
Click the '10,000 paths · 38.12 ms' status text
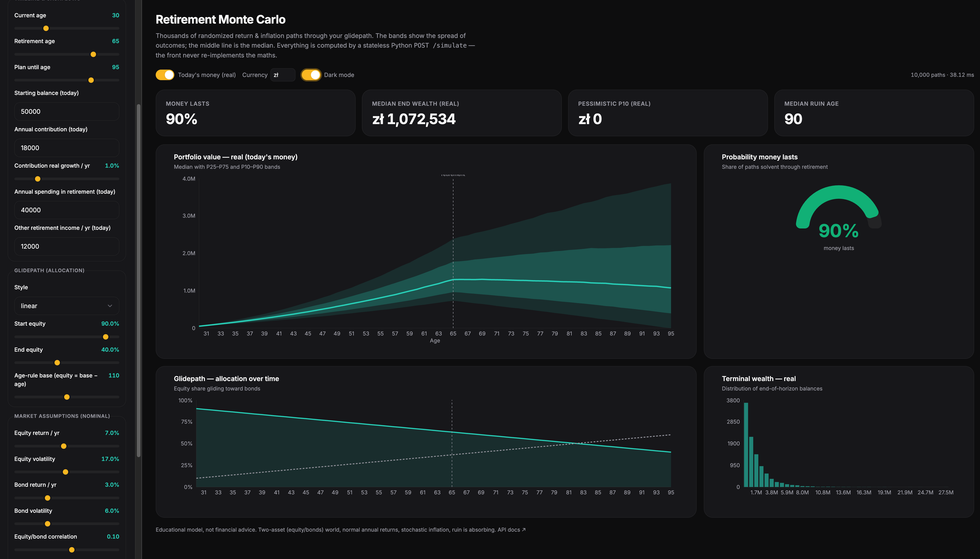tap(942, 75)
